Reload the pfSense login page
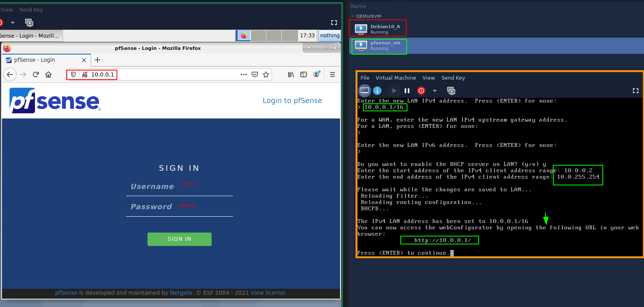The height and width of the screenshot is (307, 644). tap(36, 74)
